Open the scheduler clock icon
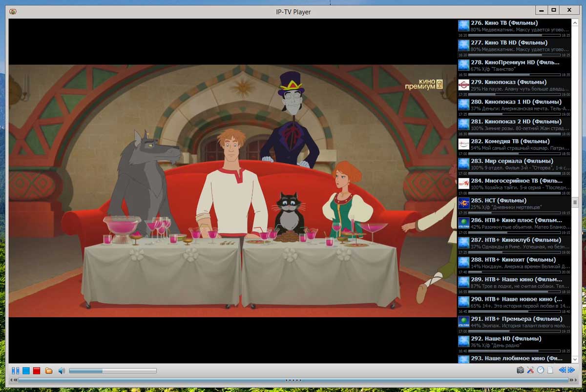The image size is (586, 392). pos(541,371)
